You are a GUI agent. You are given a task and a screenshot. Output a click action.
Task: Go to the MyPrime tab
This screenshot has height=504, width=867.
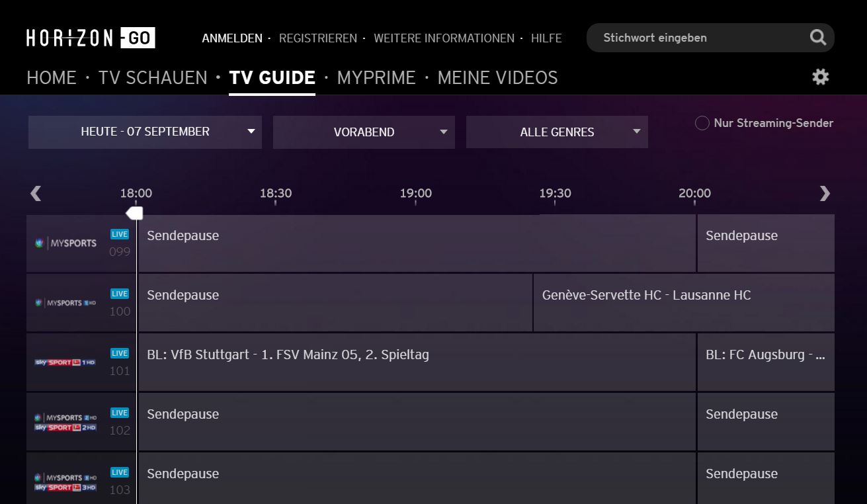click(x=376, y=77)
